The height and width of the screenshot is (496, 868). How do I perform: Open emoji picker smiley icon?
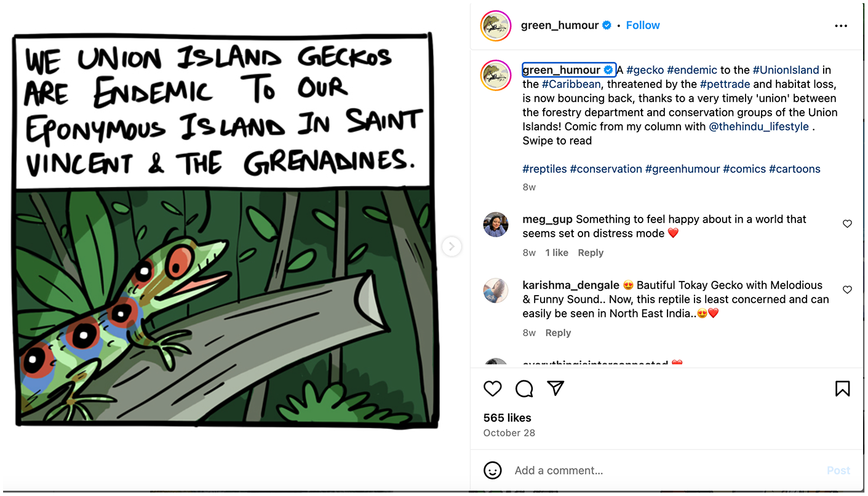[492, 470]
